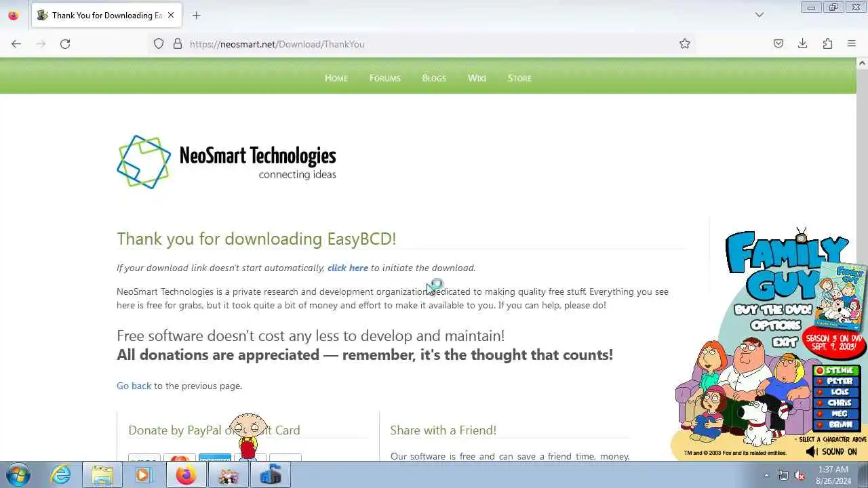Select Peter in the character list
868x488 pixels.
(837, 382)
